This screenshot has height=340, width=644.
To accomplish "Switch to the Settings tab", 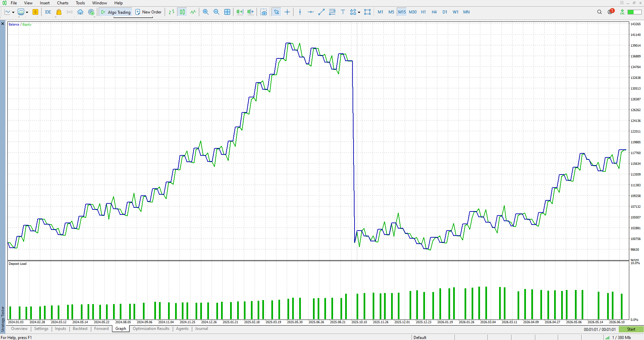I will [41, 329].
